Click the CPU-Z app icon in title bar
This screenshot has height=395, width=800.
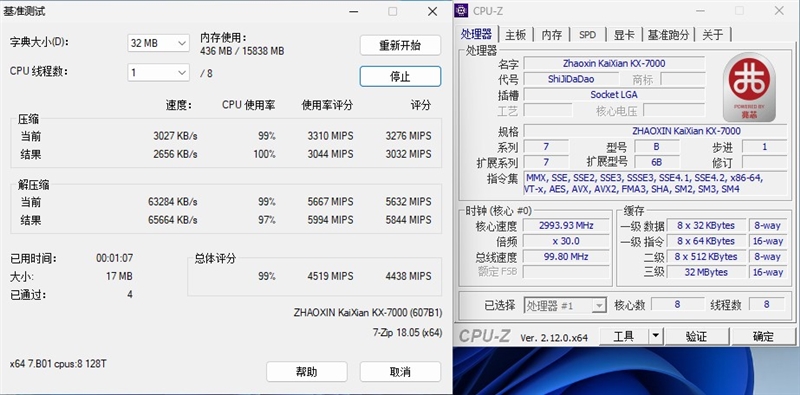click(x=462, y=10)
